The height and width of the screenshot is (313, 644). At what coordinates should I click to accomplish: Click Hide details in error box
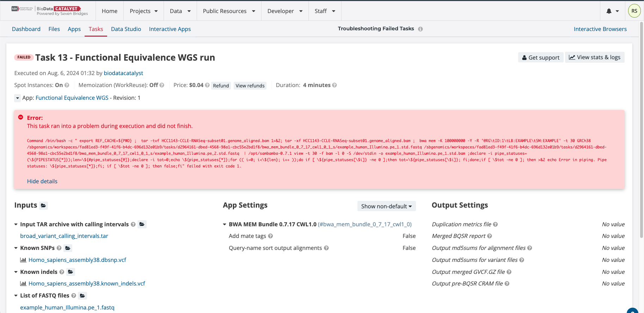(42, 181)
